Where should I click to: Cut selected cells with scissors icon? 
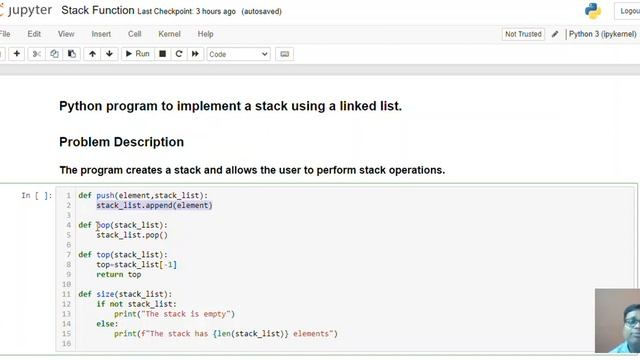pyautogui.click(x=36, y=54)
